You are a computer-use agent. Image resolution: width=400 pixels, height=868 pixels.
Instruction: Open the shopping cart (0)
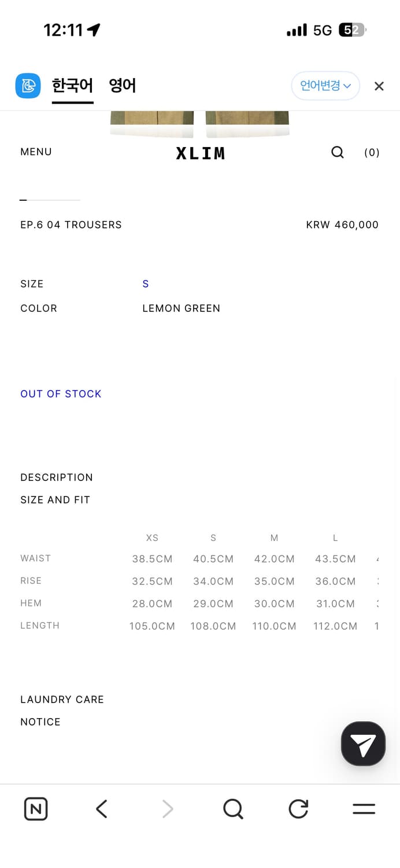[372, 152]
